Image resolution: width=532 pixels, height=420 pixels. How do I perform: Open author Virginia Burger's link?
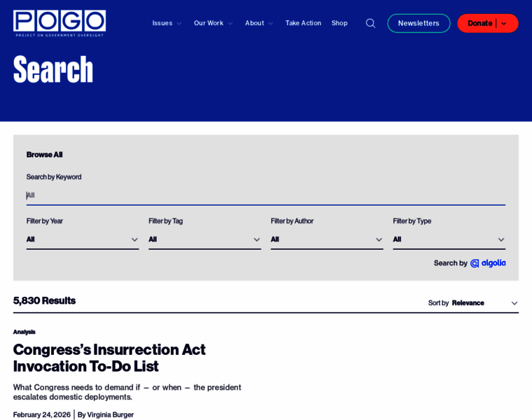110,414
